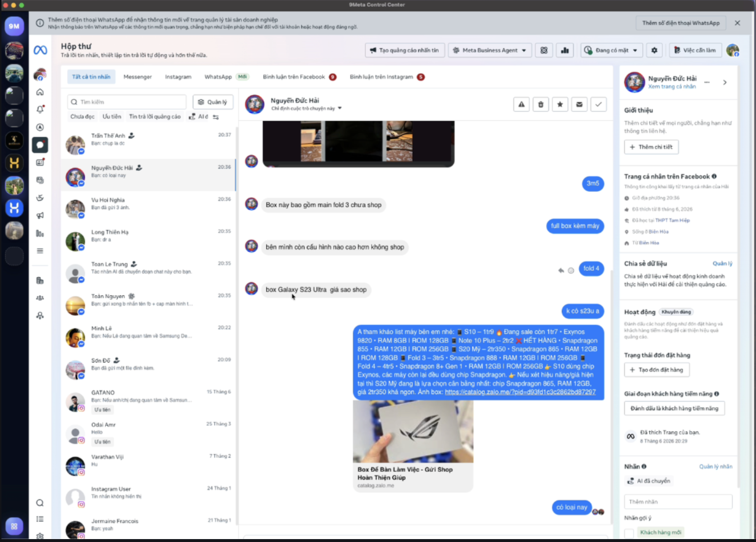Click Thêm số điện thoại WhatsApp button
The image size is (756, 542).
tap(681, 23)
